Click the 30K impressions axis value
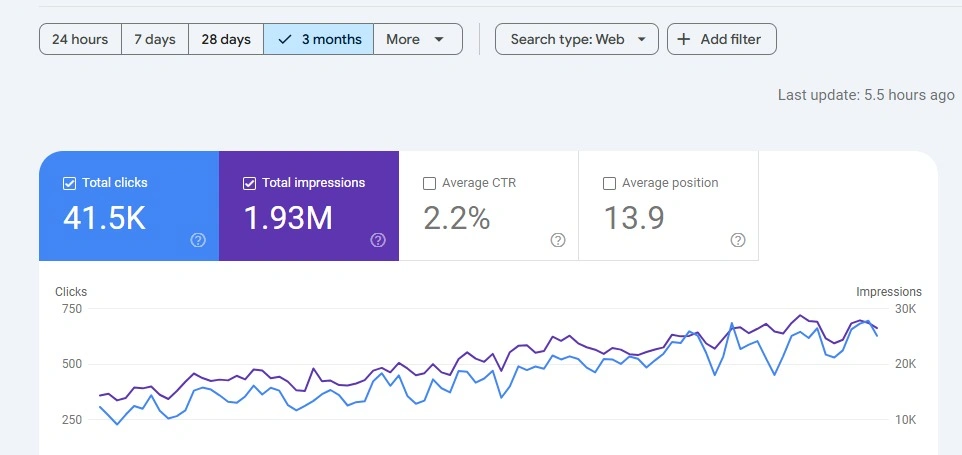This screenshot has height=455, width=962. 906,308
